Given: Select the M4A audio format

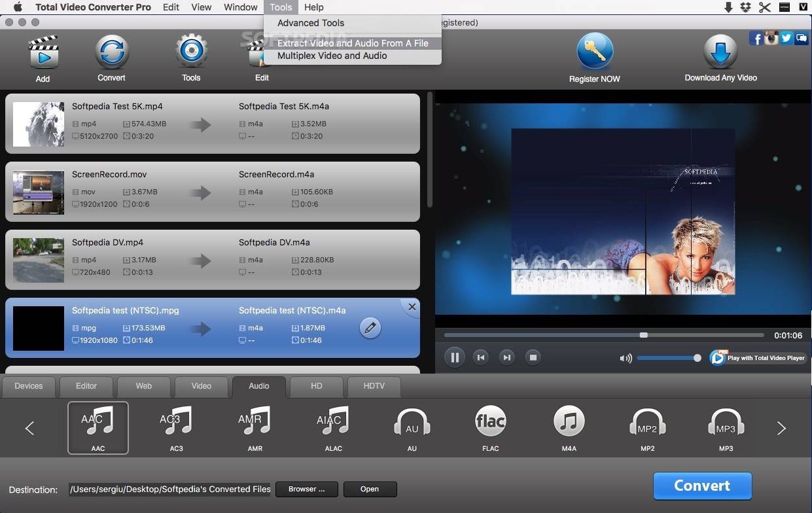Looking at the screenshot, I should (x=569, y=427).
